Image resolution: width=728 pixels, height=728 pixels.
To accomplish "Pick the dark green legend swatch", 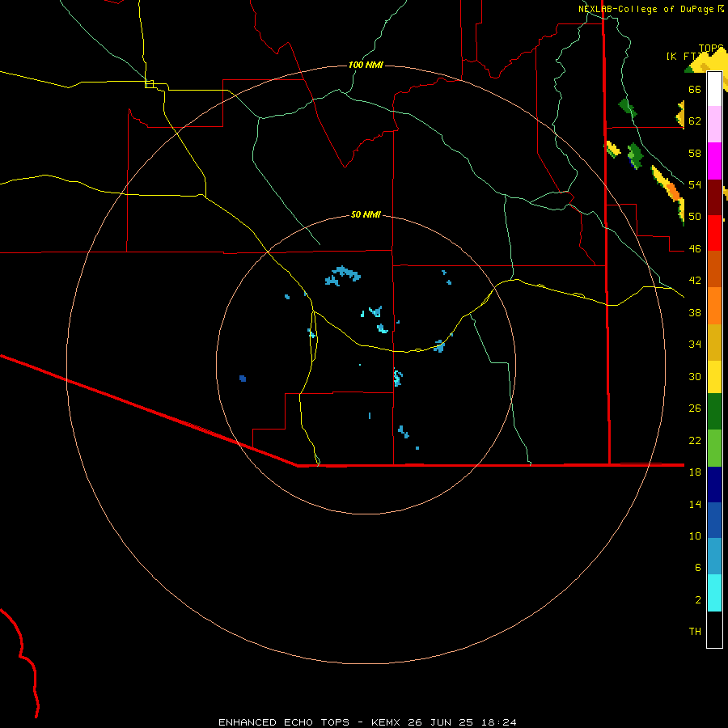I will point(714,412).
